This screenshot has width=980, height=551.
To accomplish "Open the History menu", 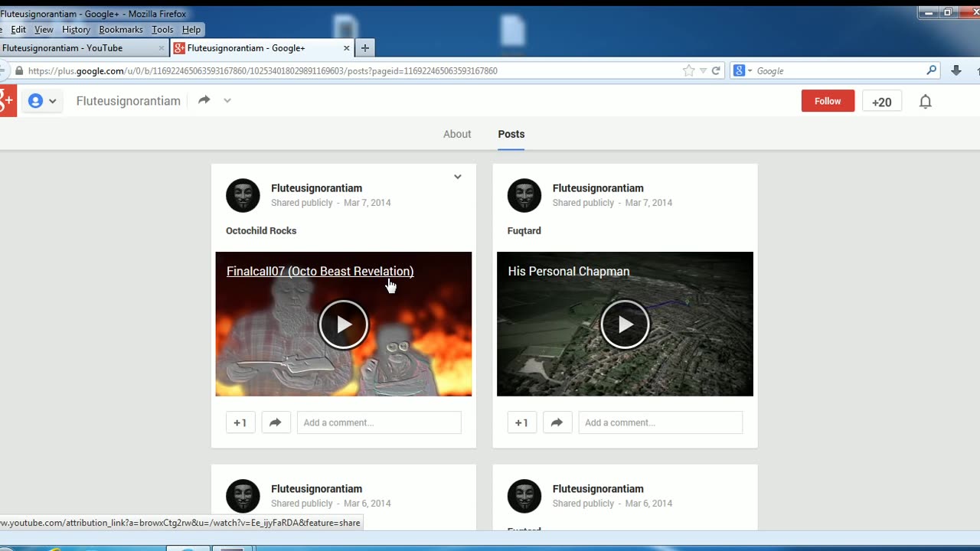I will (x=76, y=30).
